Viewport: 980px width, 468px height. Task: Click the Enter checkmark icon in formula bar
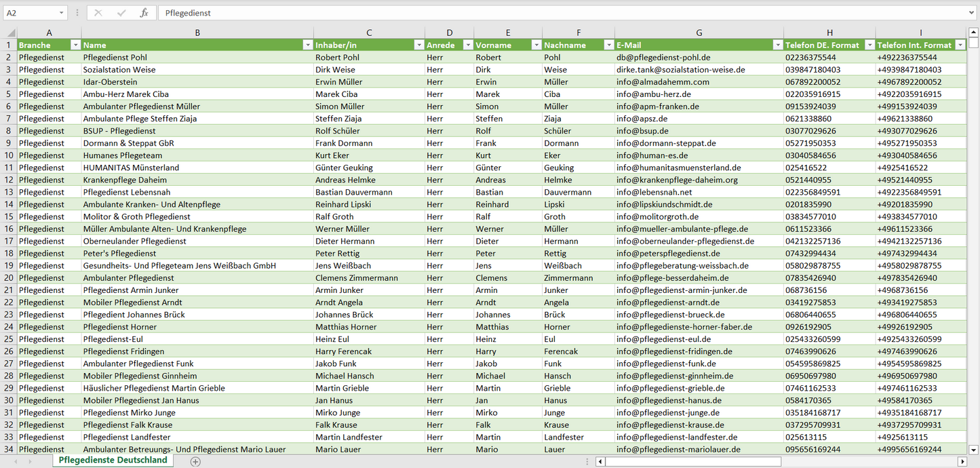tap(121, 13)
